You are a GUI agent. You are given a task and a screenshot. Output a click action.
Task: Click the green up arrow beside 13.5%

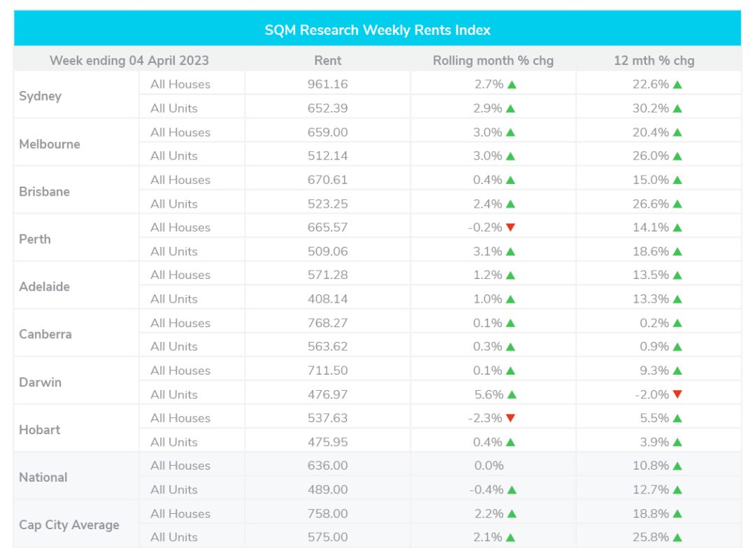677,275
